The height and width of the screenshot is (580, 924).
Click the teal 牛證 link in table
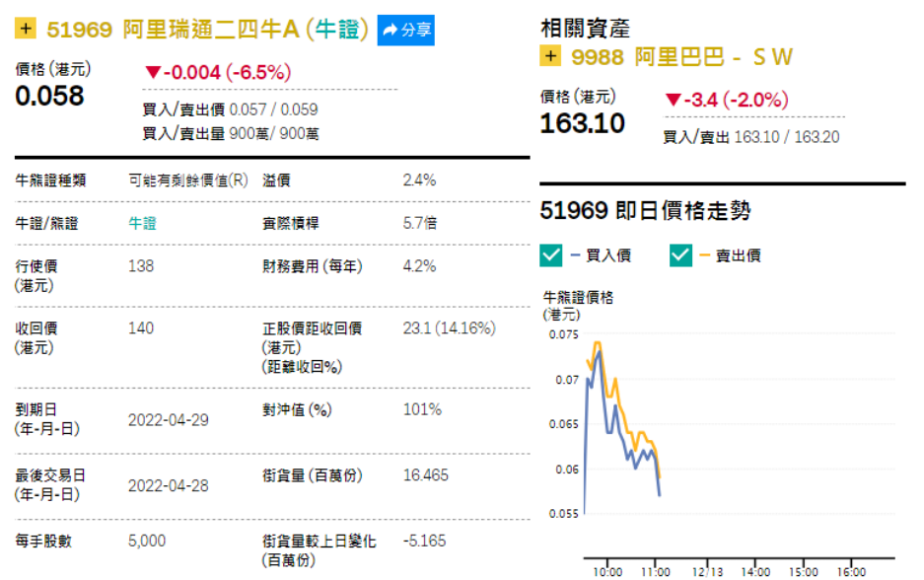pyautogui.click(x=143, y=223)
